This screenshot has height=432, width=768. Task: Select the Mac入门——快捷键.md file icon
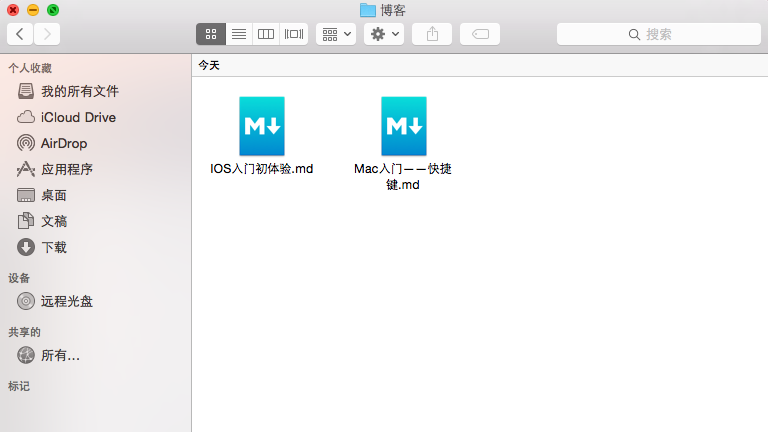[x=404, y=126]
